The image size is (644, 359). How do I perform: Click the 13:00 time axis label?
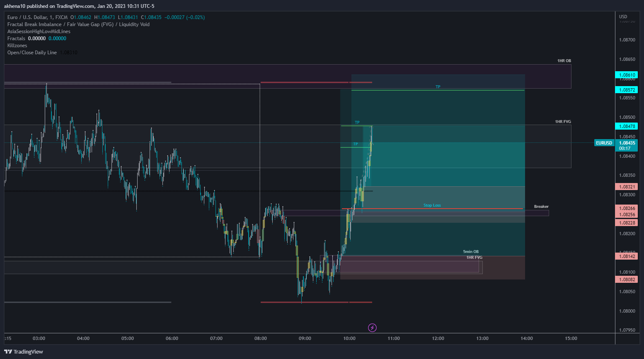pyautogui.click(x=482, y=338)
